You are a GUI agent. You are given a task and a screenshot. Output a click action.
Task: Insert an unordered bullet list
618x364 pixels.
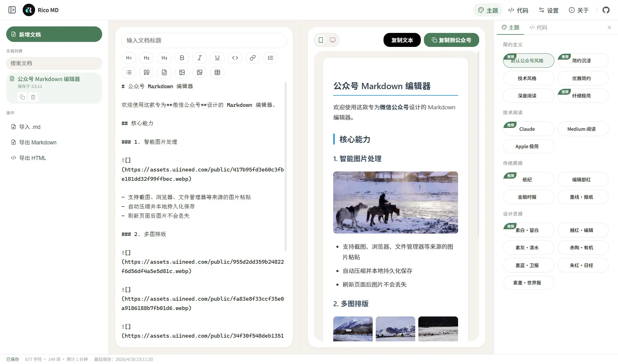129,72
